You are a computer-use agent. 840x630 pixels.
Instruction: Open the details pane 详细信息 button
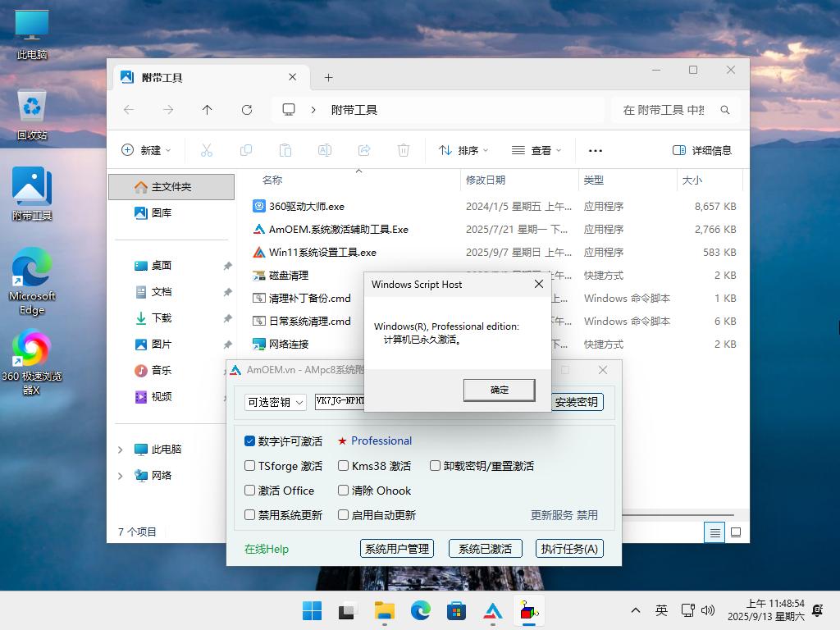(702, 151)
